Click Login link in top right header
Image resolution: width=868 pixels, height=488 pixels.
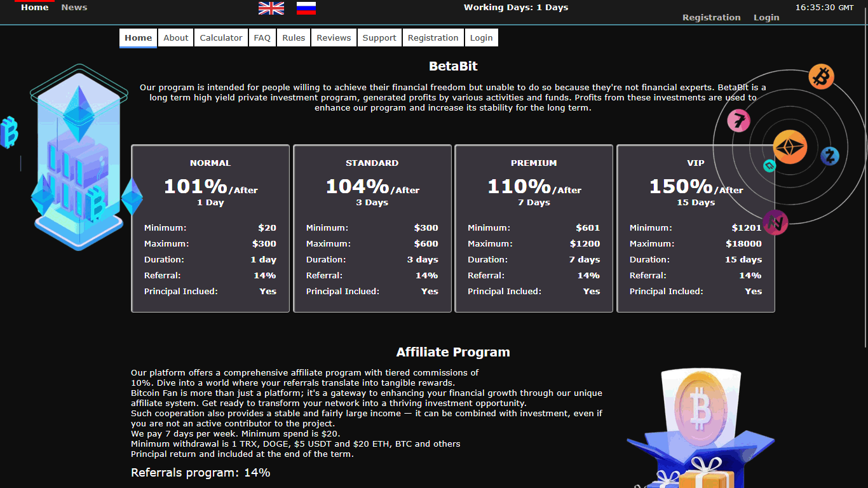pos(766,18)
